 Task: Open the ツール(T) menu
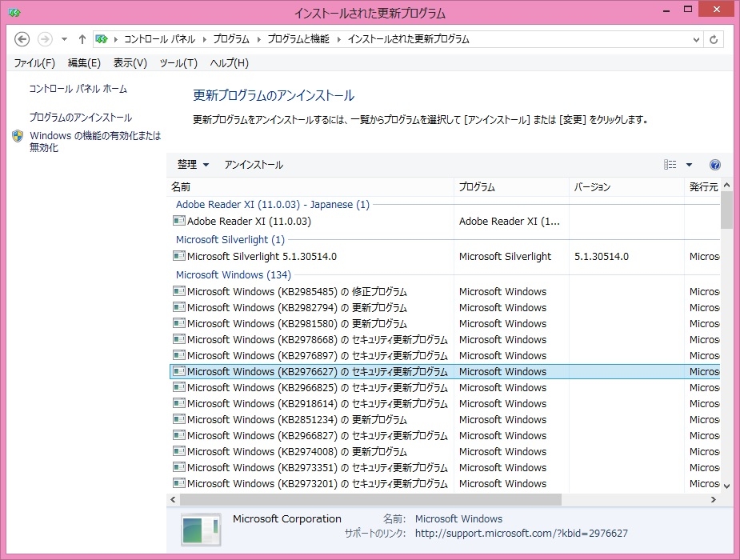[x=178, y=62]
